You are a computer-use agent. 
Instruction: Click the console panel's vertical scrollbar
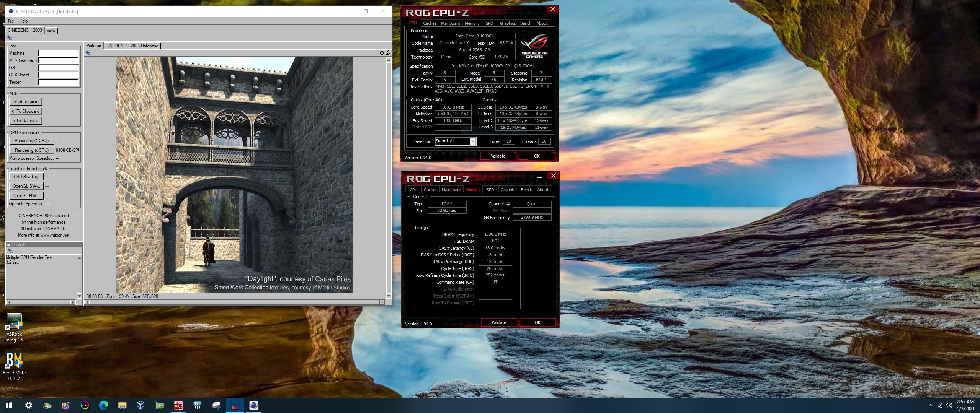click(x=80, y=276)
